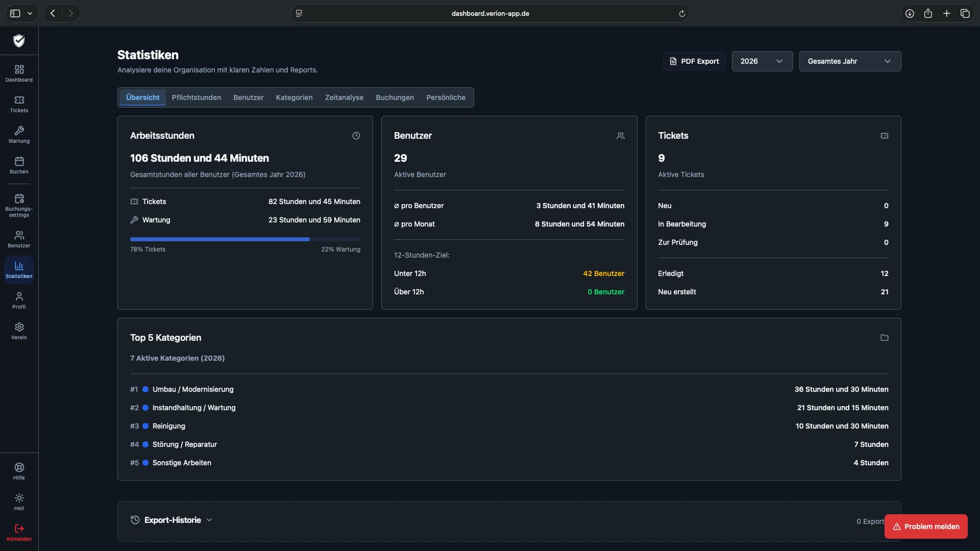The height and width of the screenshot is (551, 980).
Task: Click the address bar URL field
Action: (x=490, y=13)
